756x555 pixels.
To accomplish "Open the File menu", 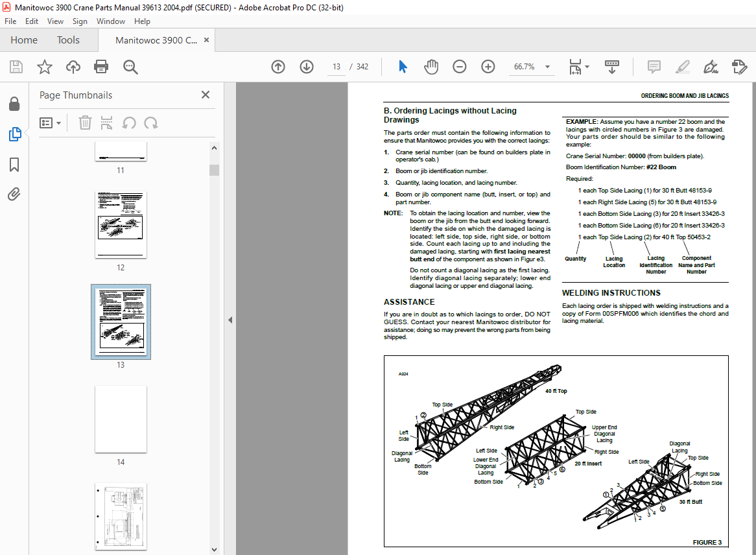I will pos(10,21).
